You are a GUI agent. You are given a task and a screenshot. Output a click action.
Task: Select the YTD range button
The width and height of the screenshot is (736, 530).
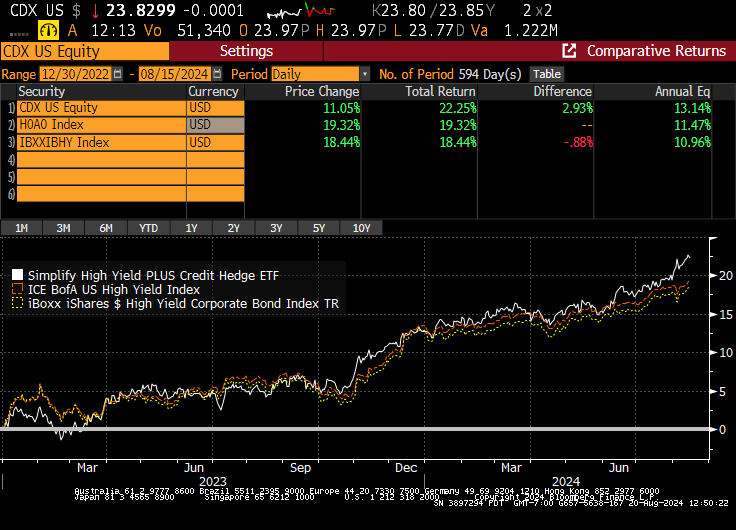click(148, 228)
